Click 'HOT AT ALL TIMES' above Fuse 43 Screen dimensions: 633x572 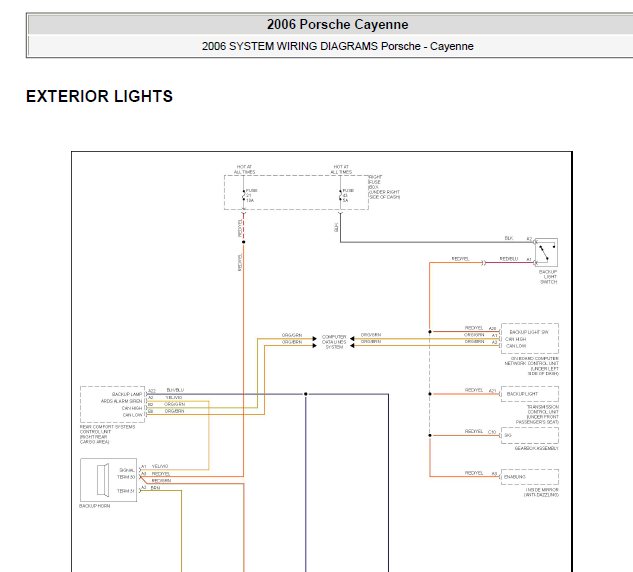(x=341, y=169)
